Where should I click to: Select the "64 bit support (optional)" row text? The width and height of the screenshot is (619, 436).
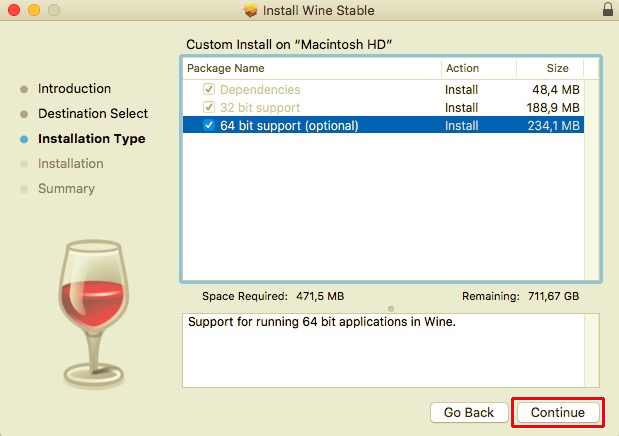point(289,126)
